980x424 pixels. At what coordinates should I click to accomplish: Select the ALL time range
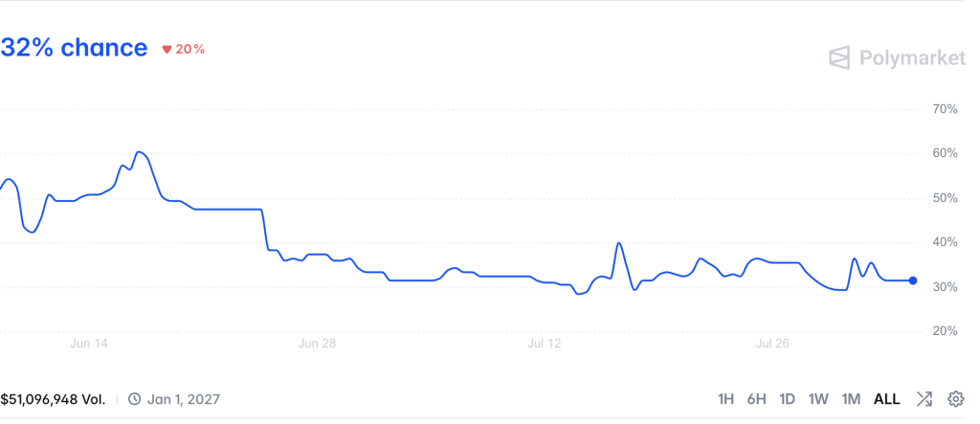(x=887, y=399)
